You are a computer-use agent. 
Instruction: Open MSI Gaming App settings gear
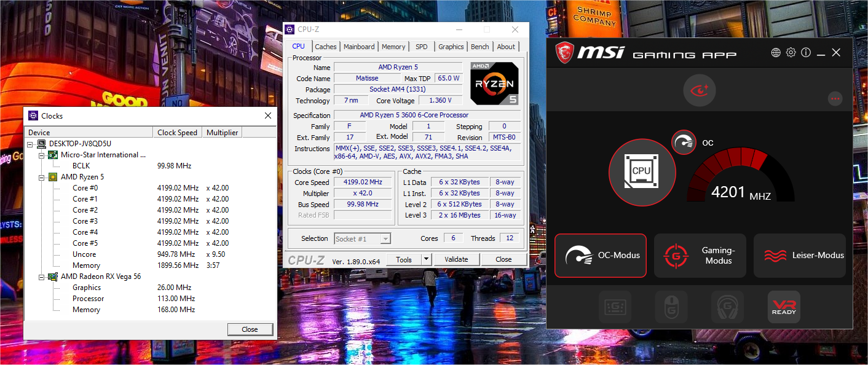(791, 53)
